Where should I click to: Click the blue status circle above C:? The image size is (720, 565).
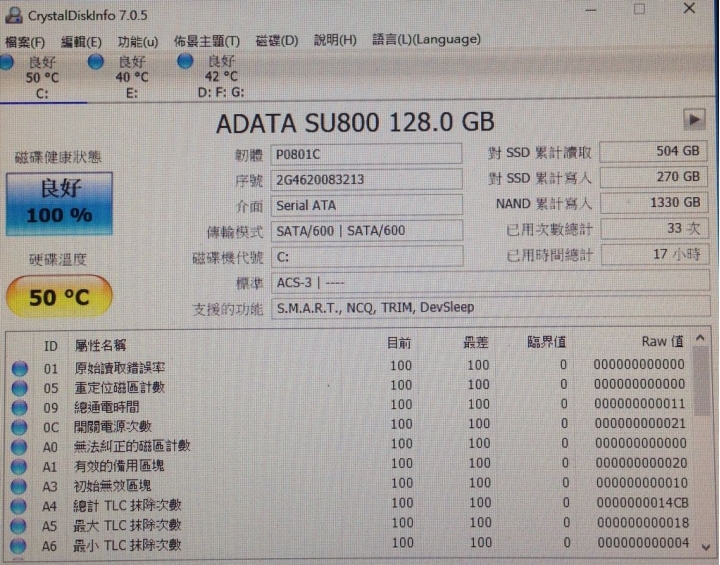pos(6,62)
